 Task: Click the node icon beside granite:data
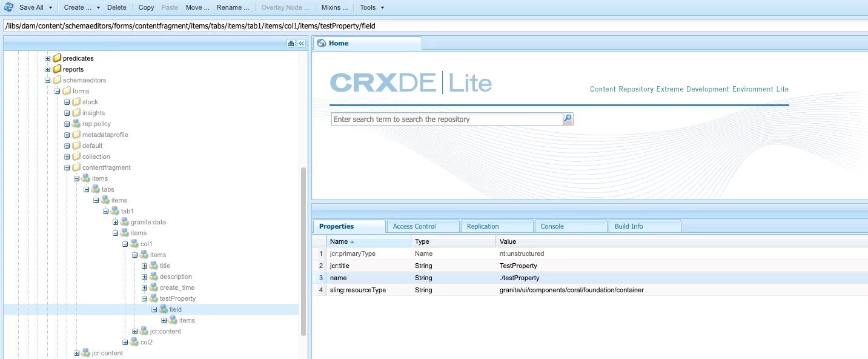point(125,222)
